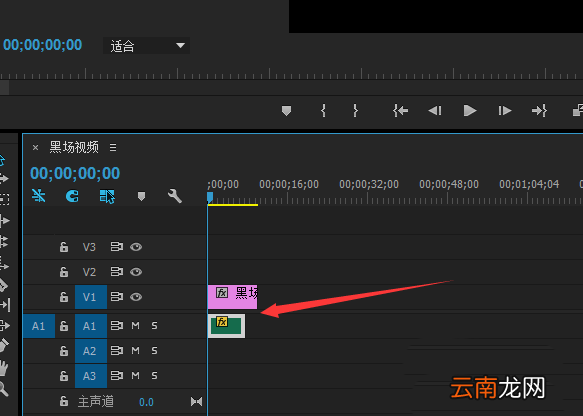
Task: Click timeline ruler at 00;01;04;04
Action: tap(529, 184)
